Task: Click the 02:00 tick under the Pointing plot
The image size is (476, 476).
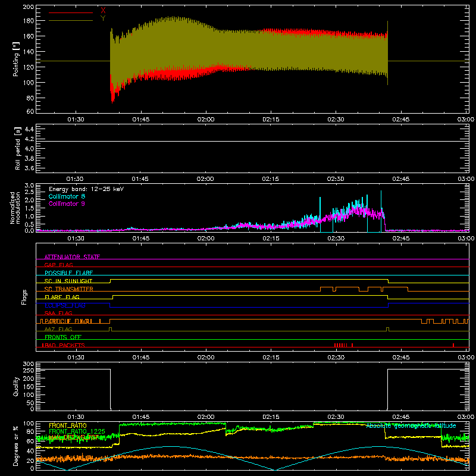Action: [x=205, y=120]
